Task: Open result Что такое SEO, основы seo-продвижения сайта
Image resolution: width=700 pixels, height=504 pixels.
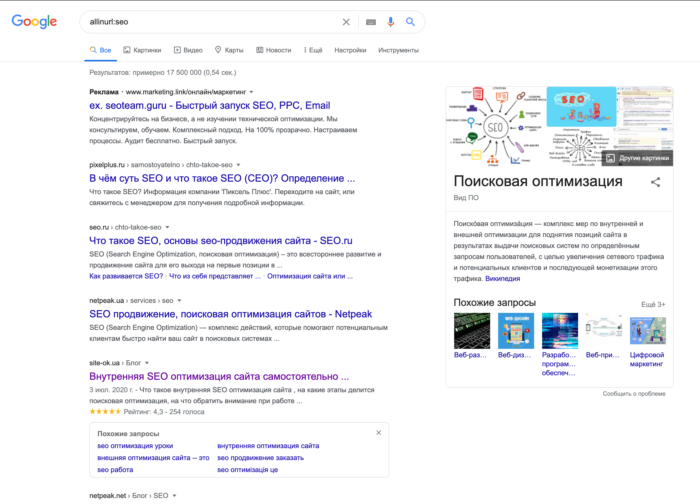Action: tap(221, 241)
